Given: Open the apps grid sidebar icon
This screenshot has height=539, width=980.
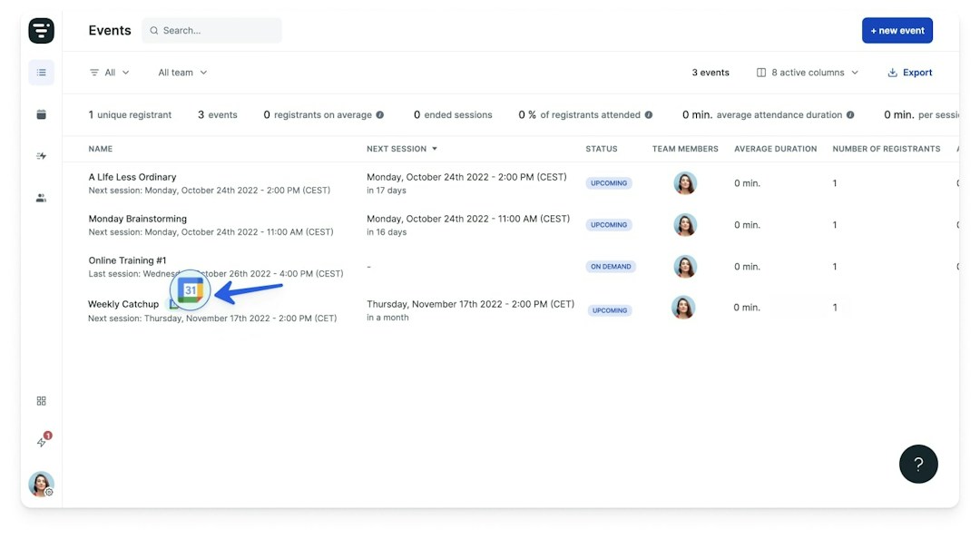Looking at the screenshot, I should click(x=41, y=401).
